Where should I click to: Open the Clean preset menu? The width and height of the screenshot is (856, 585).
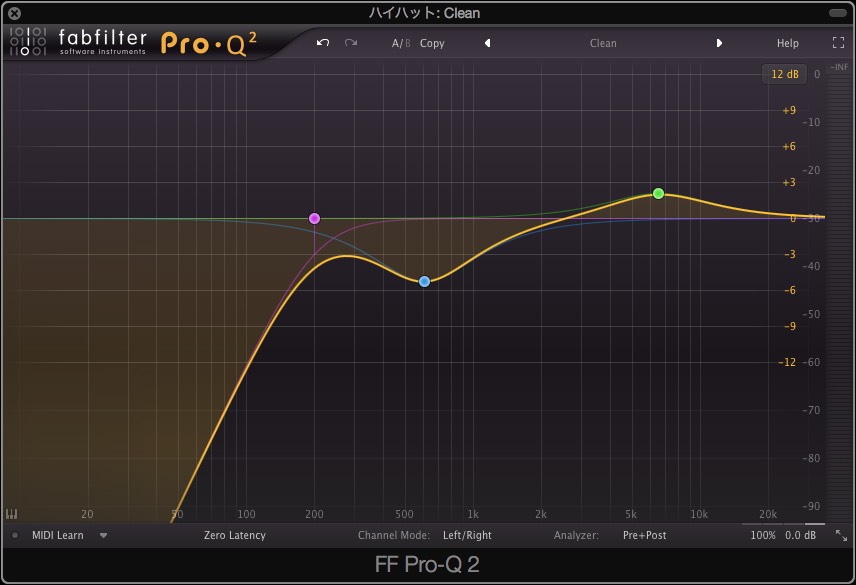pyautogui.click(x=603, y=43)
